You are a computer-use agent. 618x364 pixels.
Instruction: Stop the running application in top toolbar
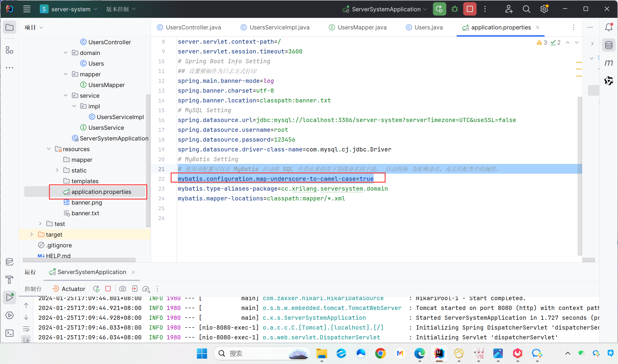click(470, 9)
